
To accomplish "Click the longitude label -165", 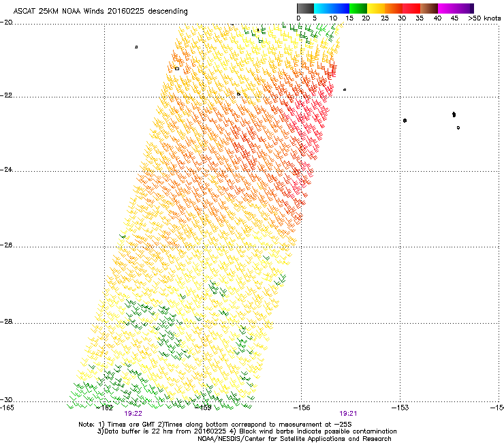I will 7,408.
